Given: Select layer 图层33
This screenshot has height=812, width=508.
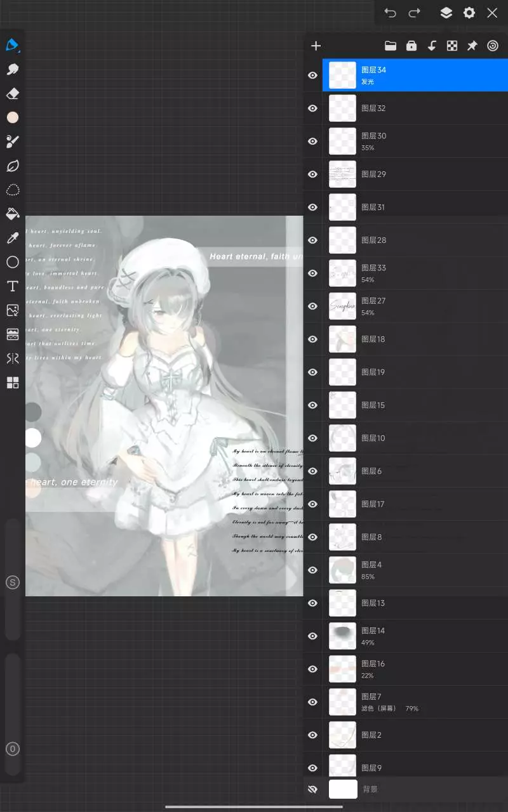Looking at the screenshot, I should pyautogui.click(x=415, y=273).
